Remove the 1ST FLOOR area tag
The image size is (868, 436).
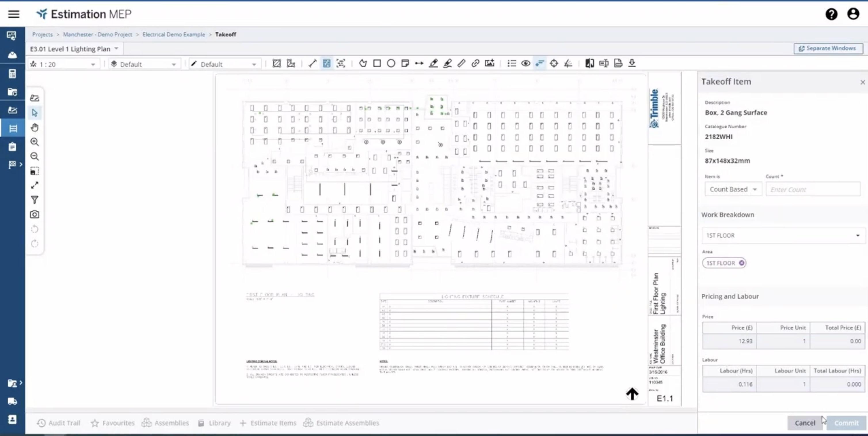[x=741, y=263]
